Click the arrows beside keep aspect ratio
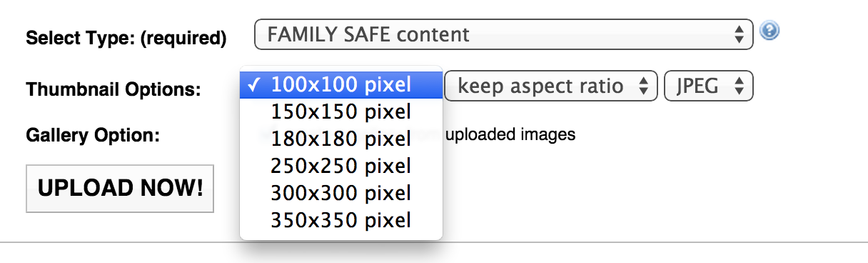 642,87
